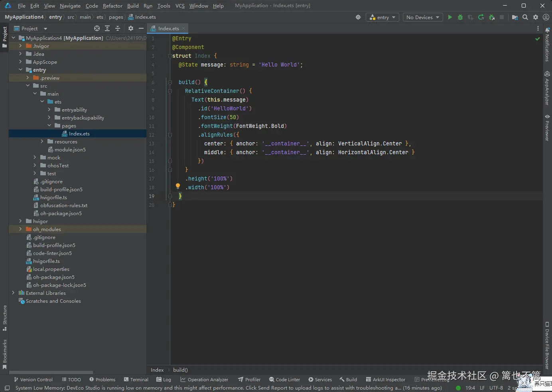552x392 pixels.
Task: Expand the oh_modules folder
Action: pyautogui.click(x=20, y=229)
